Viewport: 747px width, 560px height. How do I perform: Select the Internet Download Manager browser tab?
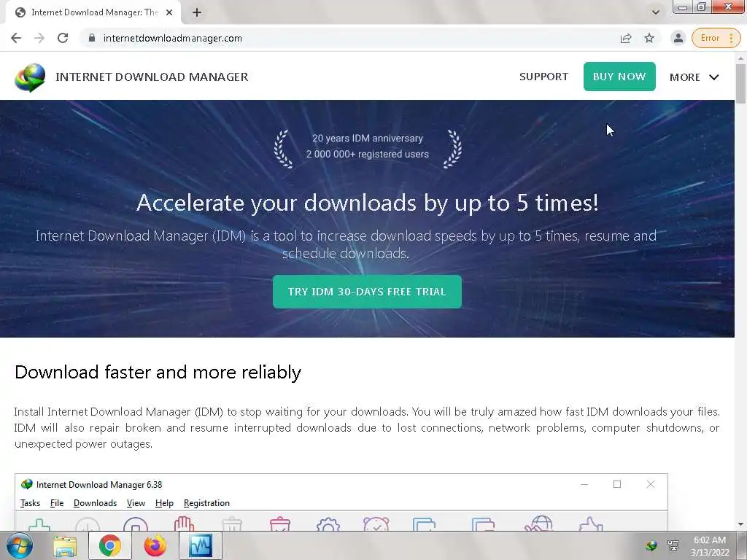click(x=94, y=12)
